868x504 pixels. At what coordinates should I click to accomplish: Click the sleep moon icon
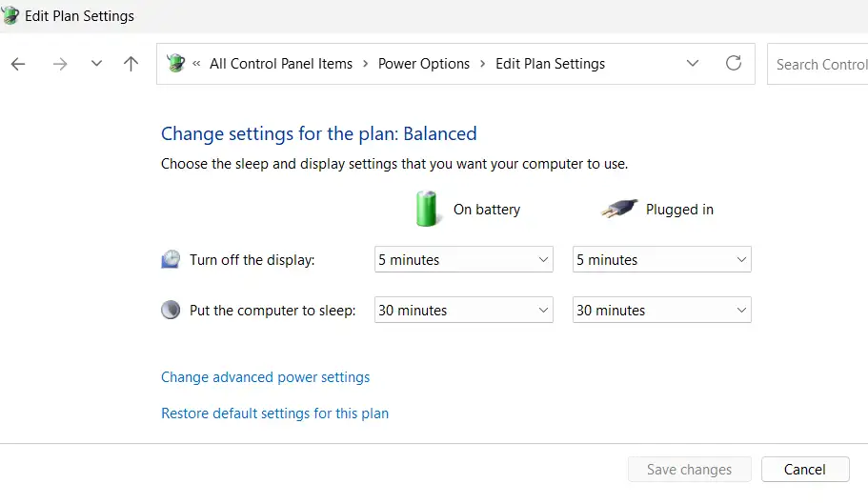coord(171,310)
